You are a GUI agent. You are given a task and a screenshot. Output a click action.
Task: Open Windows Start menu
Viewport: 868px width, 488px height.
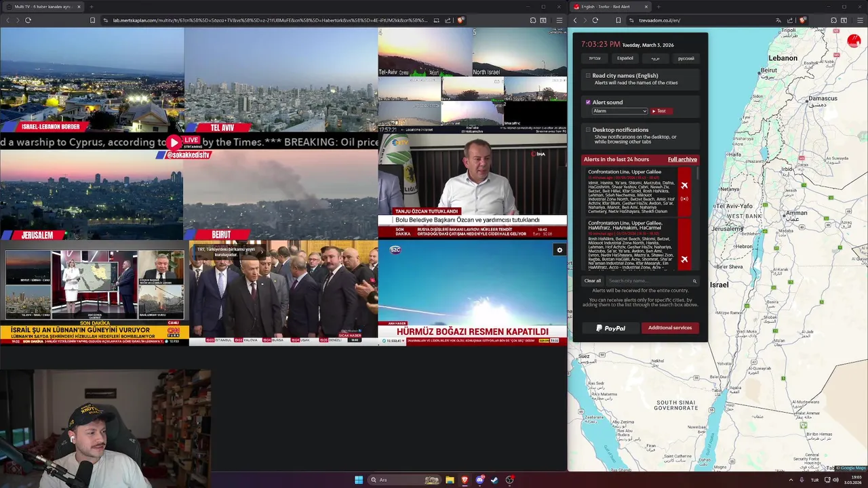[x=359, y=480]
